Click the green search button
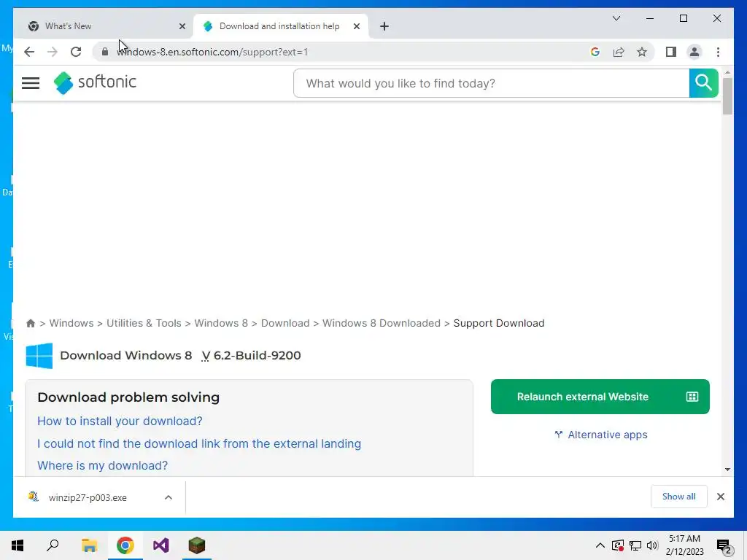The height and width of the screenshot is (560, 747). tap(703, 83)
